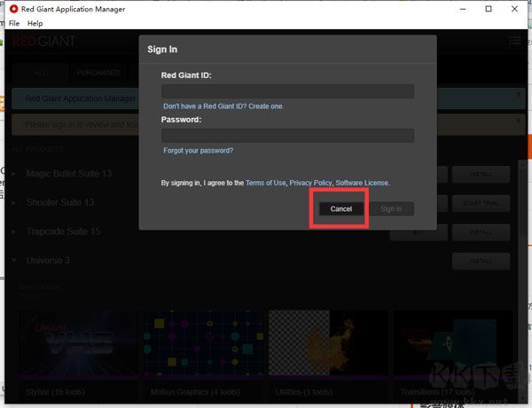
Task: Click the Trapcode Suite 15 label
Action: click(x=64, y=231)
